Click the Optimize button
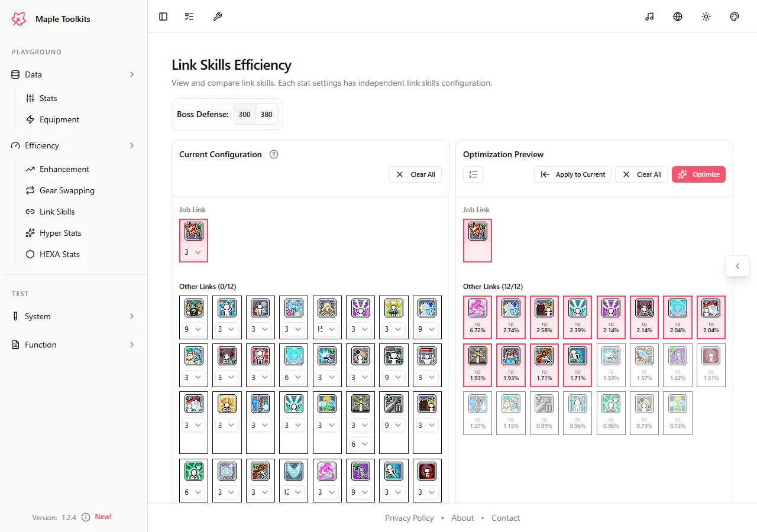Screen dimensions: 757x532 [x=698, y=174]
